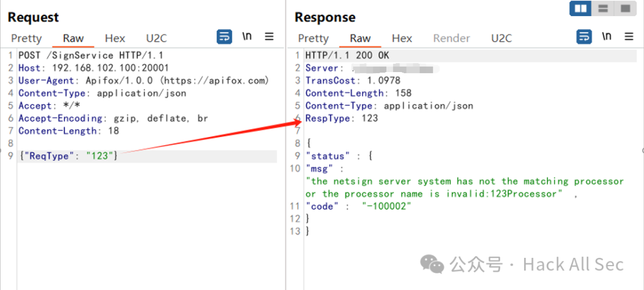Click the ReqType 123 JSON body line
The height and width of the screenshot is (290, 644).
pyautogui.click(x=68, y=156)
